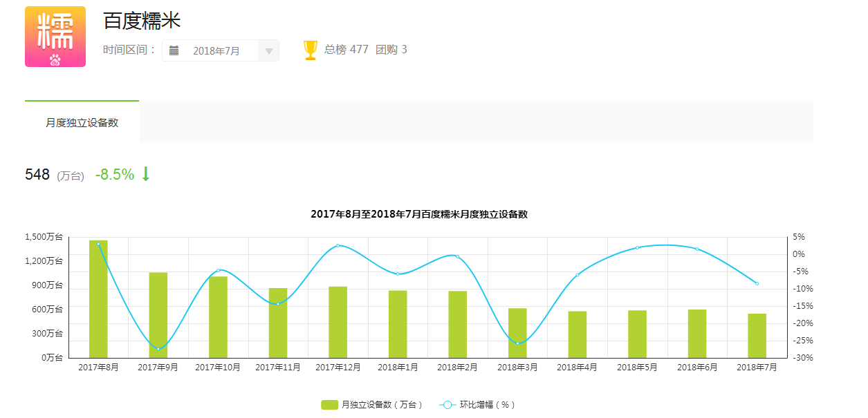The width and height of the screenshot is (868, 418).
Task: Click the 2017年8月 x-axis label
Action: (x=98, y=368)
